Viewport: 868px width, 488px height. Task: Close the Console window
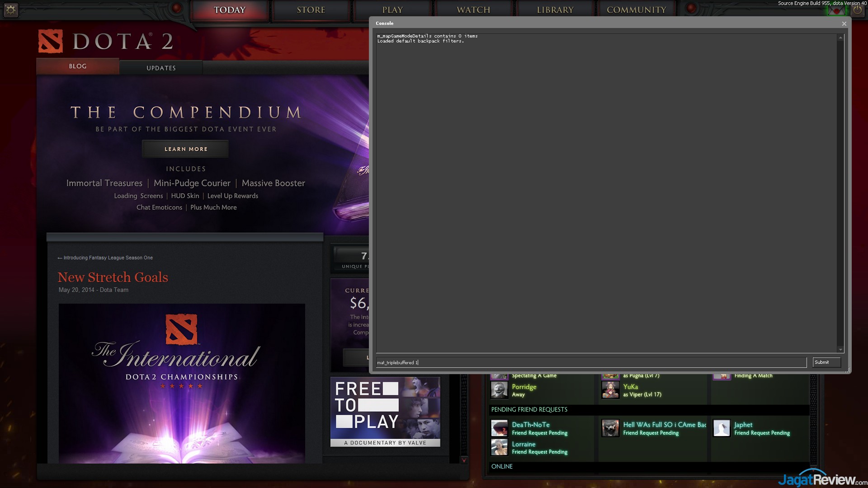pos(844,23)
